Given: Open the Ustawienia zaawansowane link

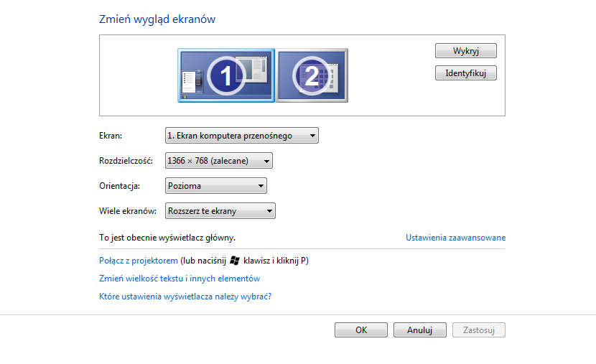Looking at the screenshot, I should tap(455, 238).
